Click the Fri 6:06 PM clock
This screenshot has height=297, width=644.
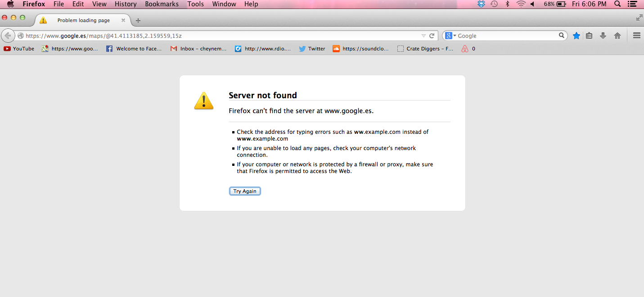point(589,4)
